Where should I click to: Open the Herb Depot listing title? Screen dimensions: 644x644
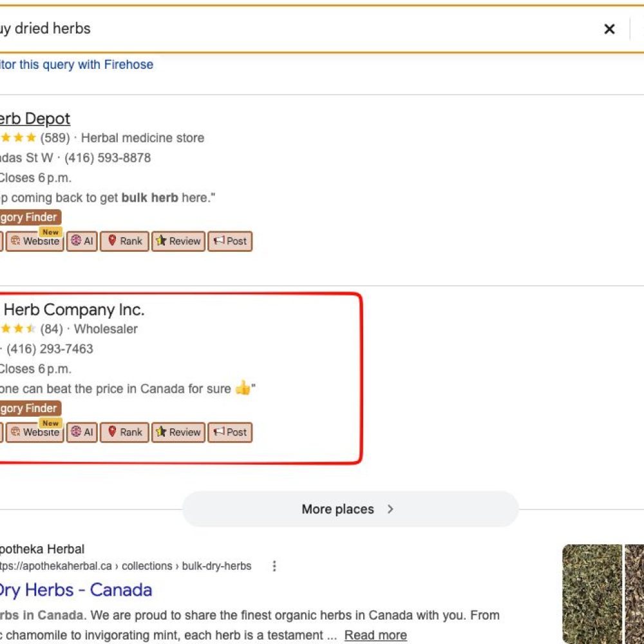[x=35, y=118]
